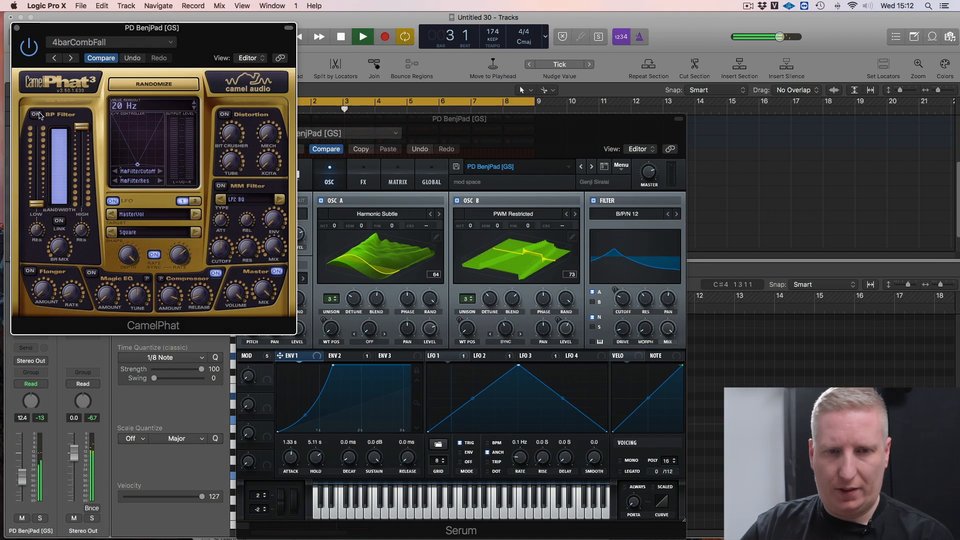Viewport: 960px width, 540px height.
Task: Click Compare button in Serum header
Action: (325, 149)
